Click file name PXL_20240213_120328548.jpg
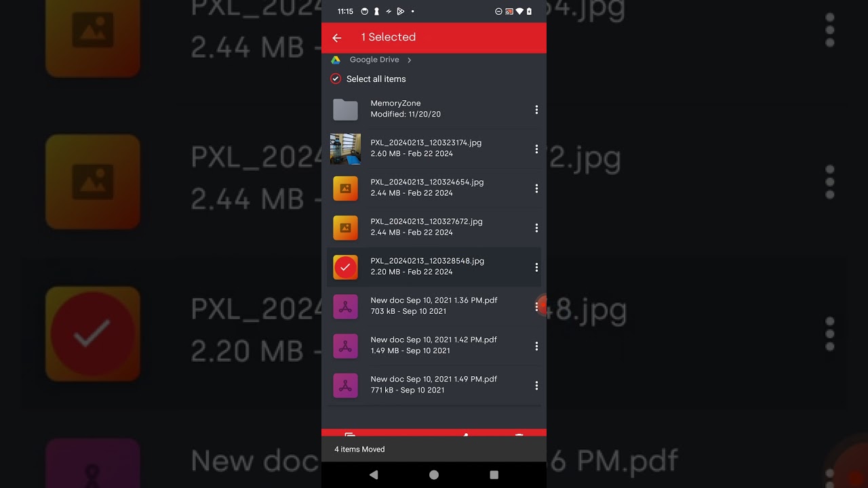The width and height of the screenshot is (868, 488). [427, 260]
